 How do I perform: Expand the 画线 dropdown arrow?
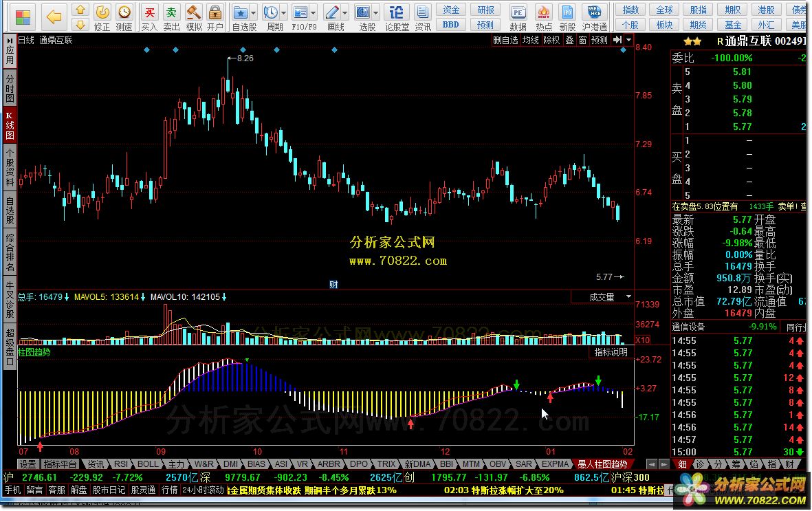(345, 13)
